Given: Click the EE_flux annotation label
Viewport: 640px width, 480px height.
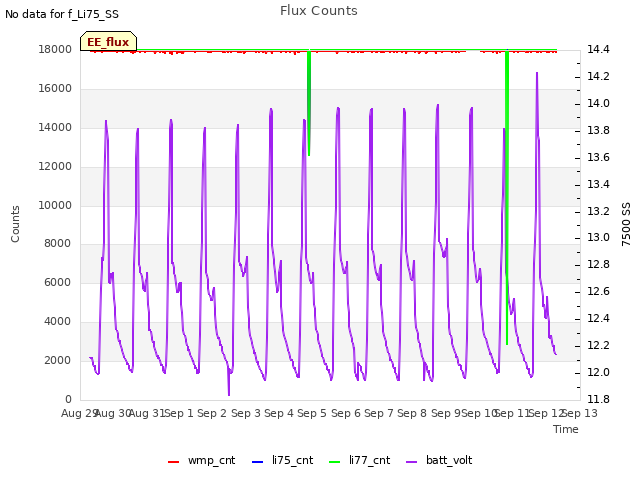Looking at the screenshot, I should point(108,41).
